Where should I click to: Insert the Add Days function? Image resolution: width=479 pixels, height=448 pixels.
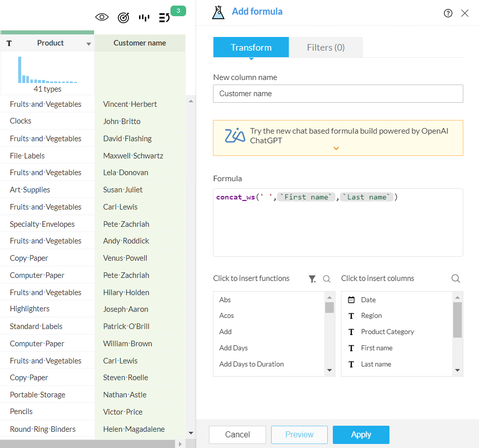click(x=233, y=348)
